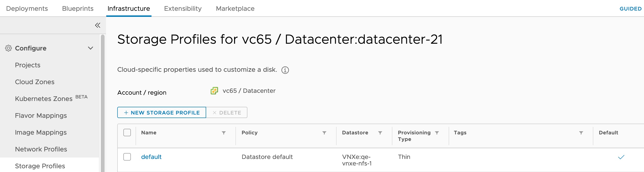The width and height of the screenshot is (644, 172).
Task: Open the filter on the Policy column
Action: (324, 133)
